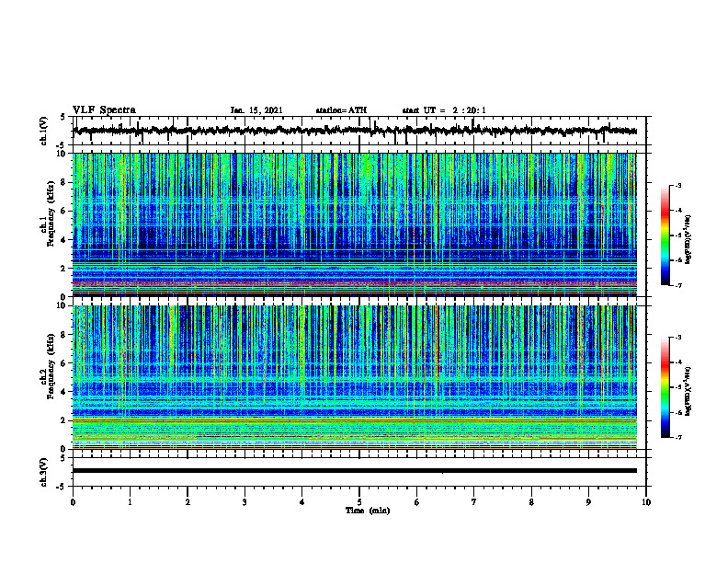
Task: Click the upper color bar's log(PSD) unit label
Action: [x=688, y=240]
